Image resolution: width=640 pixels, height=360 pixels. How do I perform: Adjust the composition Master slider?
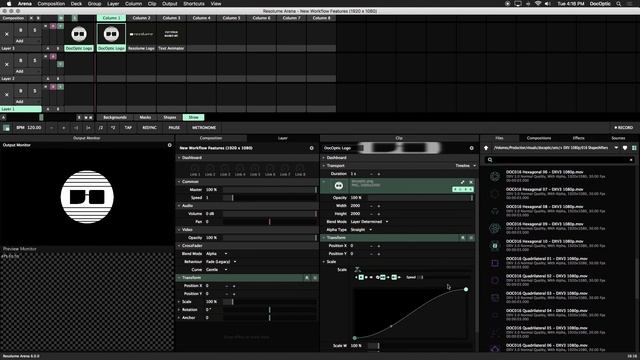[270, 190]
